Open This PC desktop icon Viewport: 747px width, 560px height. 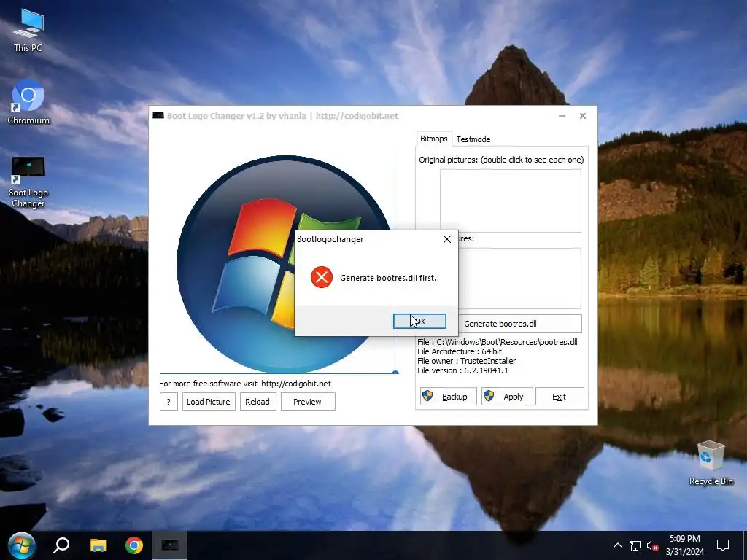[x=28, y=31]
